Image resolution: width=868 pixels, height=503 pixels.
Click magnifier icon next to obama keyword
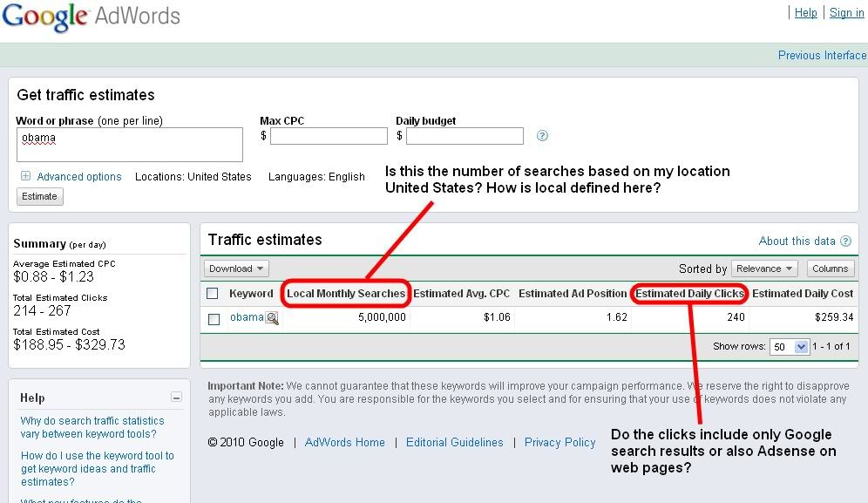click(x=272, y=318)
